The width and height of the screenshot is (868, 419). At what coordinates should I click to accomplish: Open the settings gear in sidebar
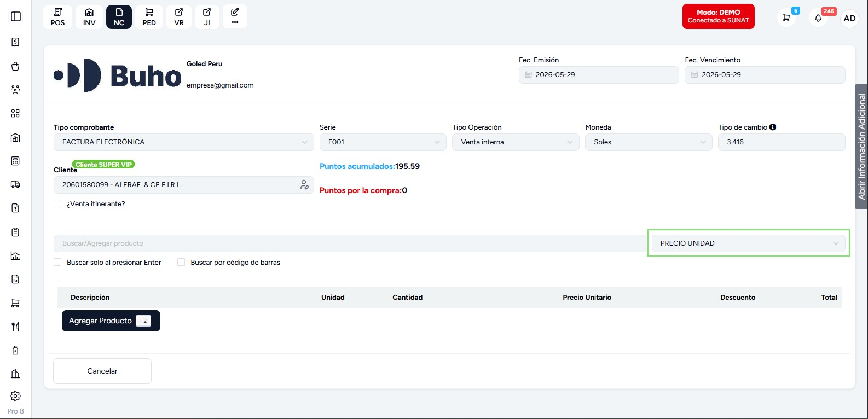[x=15, y=396]
